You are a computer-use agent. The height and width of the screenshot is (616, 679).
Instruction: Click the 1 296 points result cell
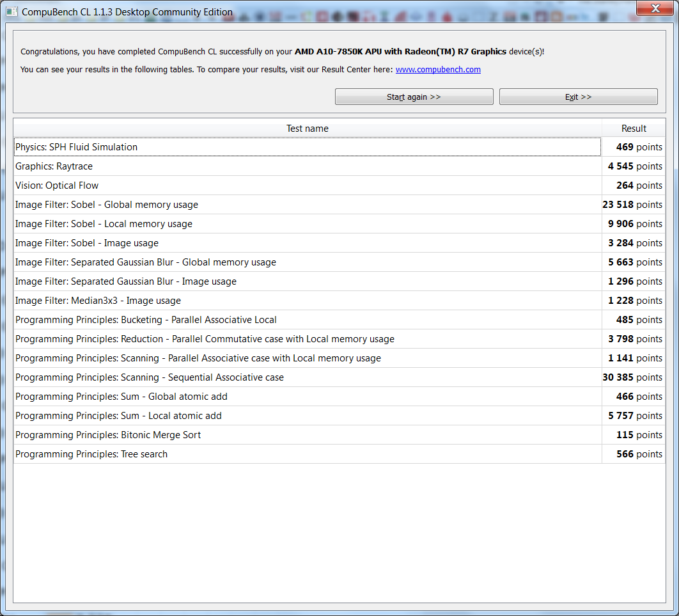coord(634,281)
